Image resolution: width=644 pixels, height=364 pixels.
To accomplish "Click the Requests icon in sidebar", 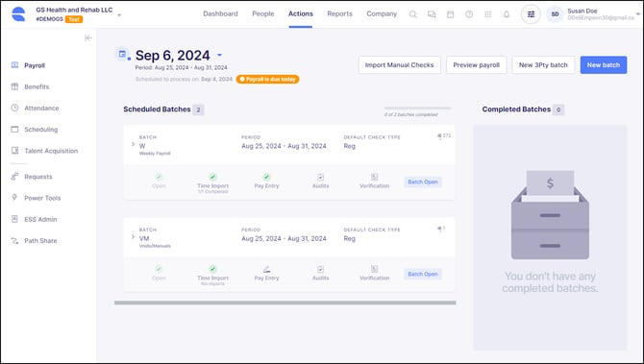I will pyautogui.click(x=14, y=177).
